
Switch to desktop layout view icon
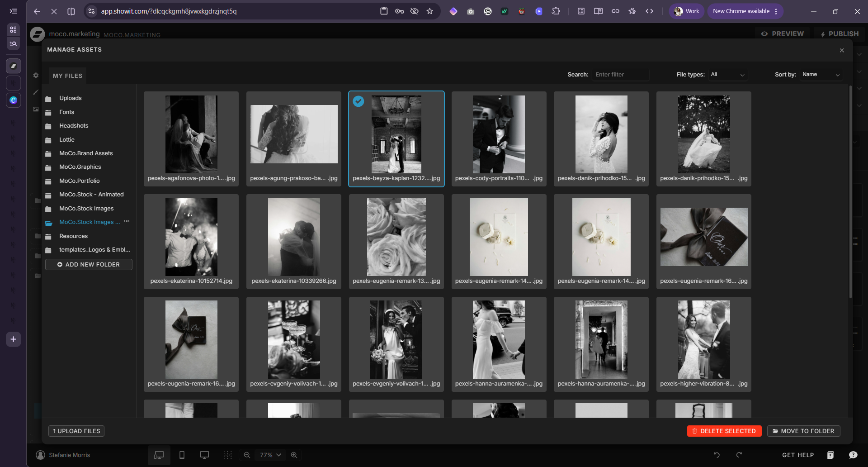tap(159, 455)
